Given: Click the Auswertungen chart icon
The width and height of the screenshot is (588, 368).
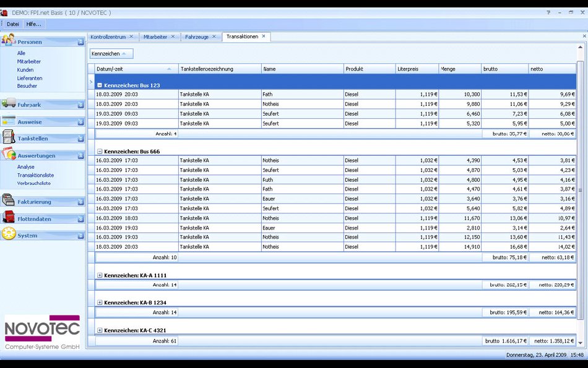Looking at the screenshot, I should pos(8,155).
